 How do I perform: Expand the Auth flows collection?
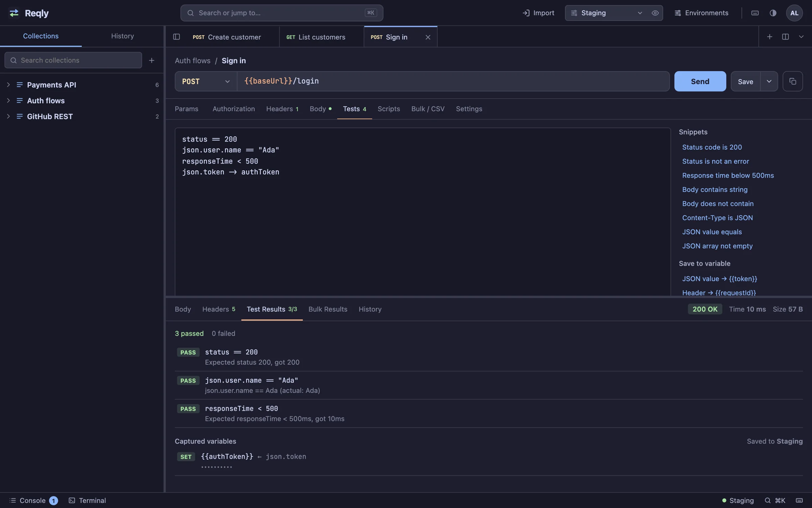(8, 101)
